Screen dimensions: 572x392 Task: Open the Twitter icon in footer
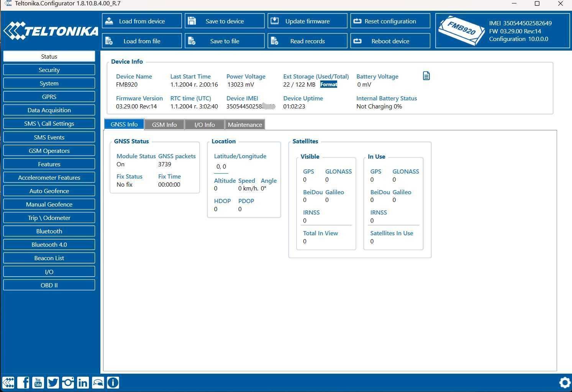[53, 382]
